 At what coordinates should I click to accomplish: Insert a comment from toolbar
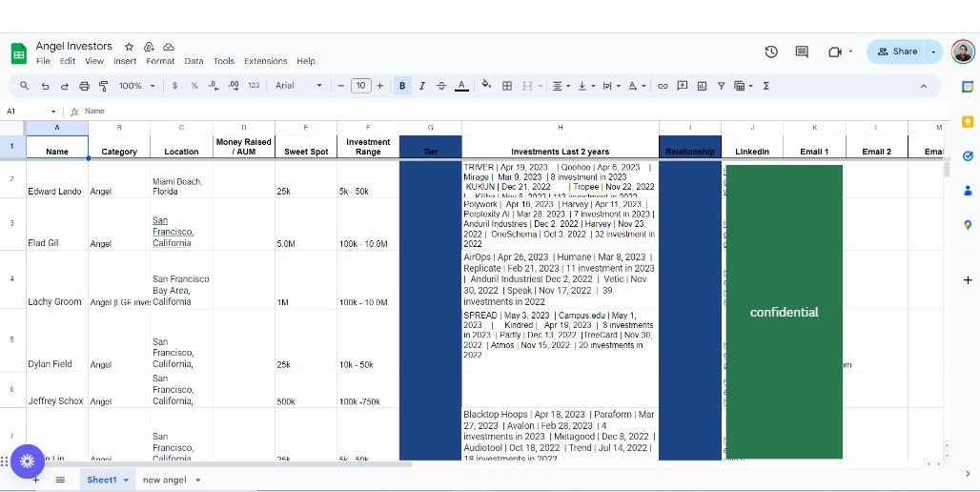[x=683, y=86]
